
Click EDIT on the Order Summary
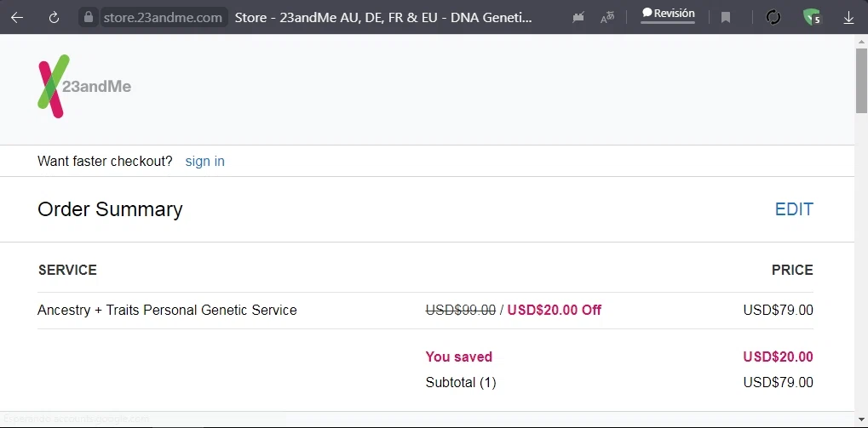tap(794, 209)
